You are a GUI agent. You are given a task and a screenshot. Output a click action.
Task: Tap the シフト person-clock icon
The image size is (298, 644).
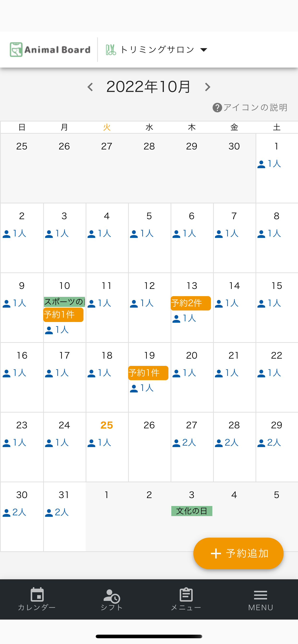[112, 596]
